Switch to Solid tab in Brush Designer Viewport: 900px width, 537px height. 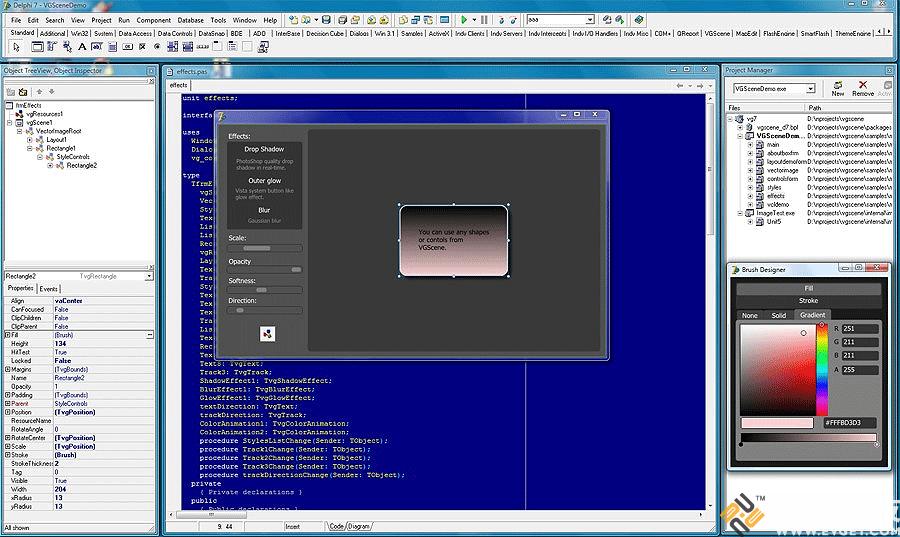click(778, 315)
